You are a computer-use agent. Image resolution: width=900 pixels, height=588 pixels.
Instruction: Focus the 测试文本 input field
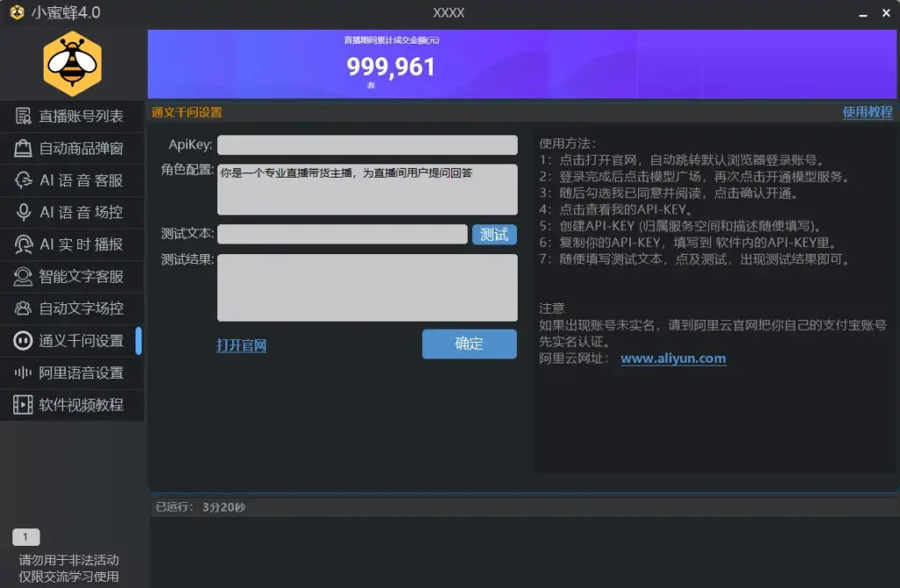pyautogui.click(x=342, y=235)
